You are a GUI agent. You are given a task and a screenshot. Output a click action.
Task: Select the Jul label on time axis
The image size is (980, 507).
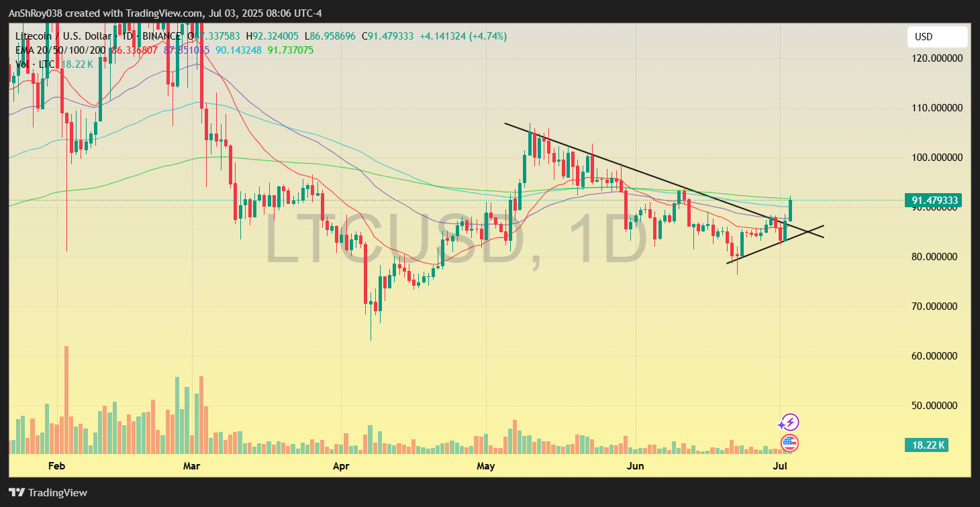click(x=781, y=465)
